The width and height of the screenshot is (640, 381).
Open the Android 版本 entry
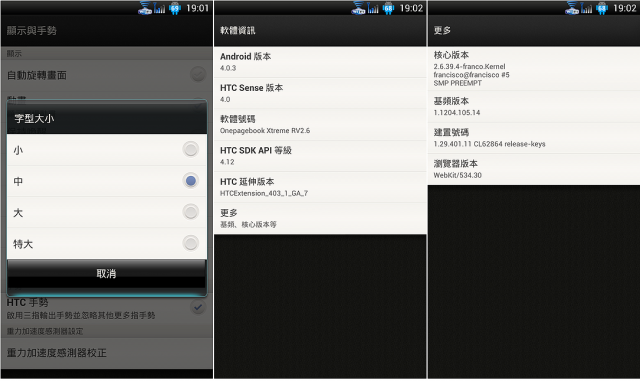(320, 62)
